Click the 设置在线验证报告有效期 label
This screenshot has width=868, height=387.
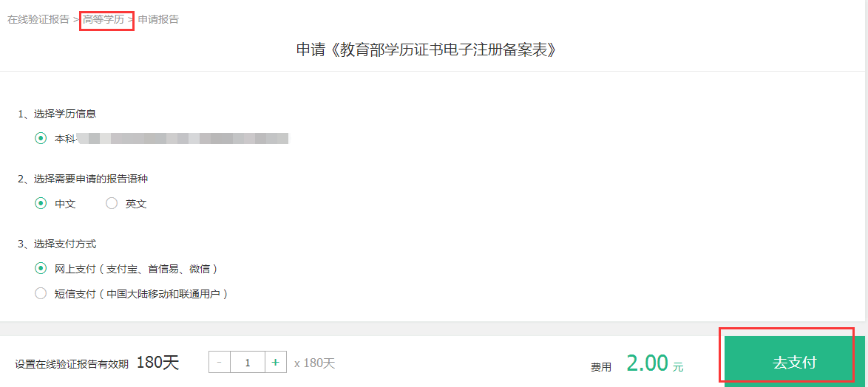click(x=72, y=364)
